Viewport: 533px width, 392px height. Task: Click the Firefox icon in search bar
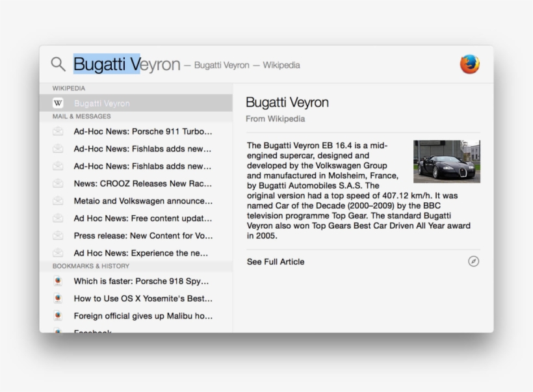point(469,64)
